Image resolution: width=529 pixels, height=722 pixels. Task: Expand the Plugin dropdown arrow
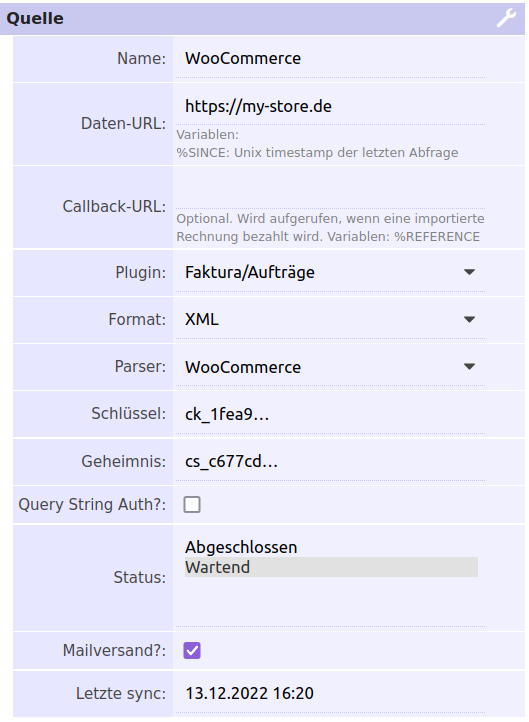pyautogui.click(x=469, y=272)
